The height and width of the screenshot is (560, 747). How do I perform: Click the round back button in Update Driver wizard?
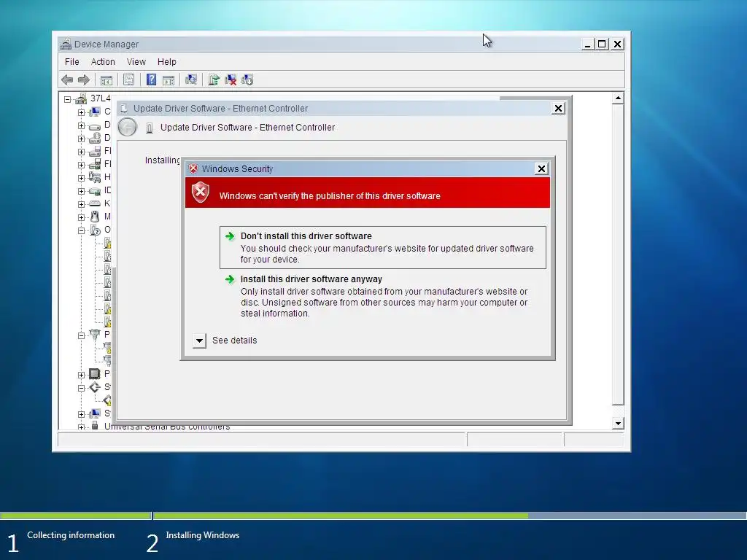pos(127,127)
